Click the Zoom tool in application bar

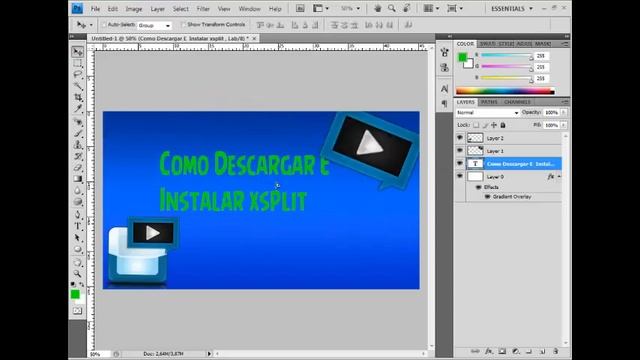pyautogui.click(x=392, y=9)
